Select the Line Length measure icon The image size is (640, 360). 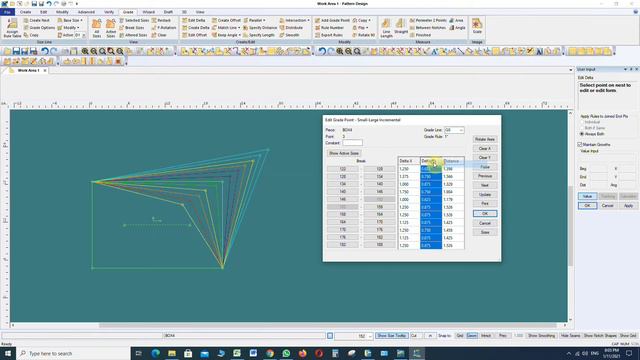[x=386, y=28]
